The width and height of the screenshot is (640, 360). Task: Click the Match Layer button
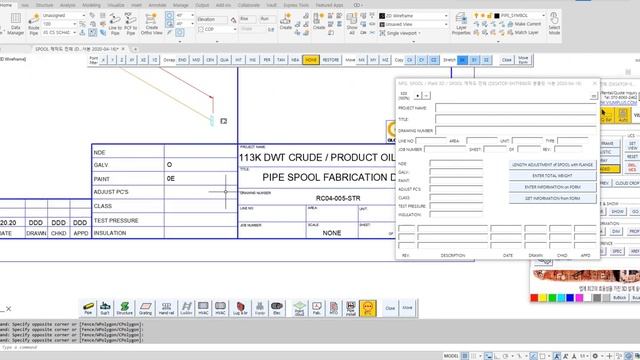pyautogui.click(x=522, y=32)
